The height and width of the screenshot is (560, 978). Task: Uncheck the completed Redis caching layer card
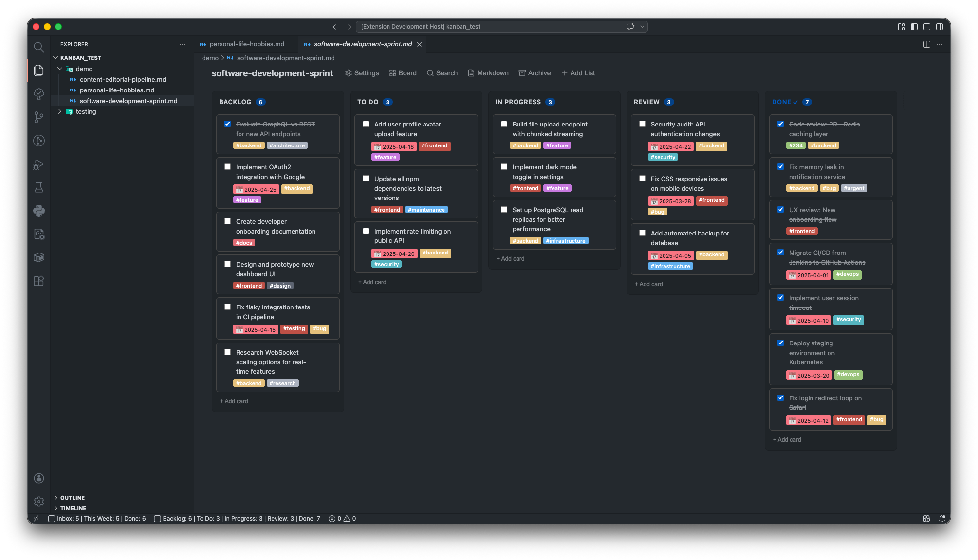pyautogui.click(x=781, y=124)
